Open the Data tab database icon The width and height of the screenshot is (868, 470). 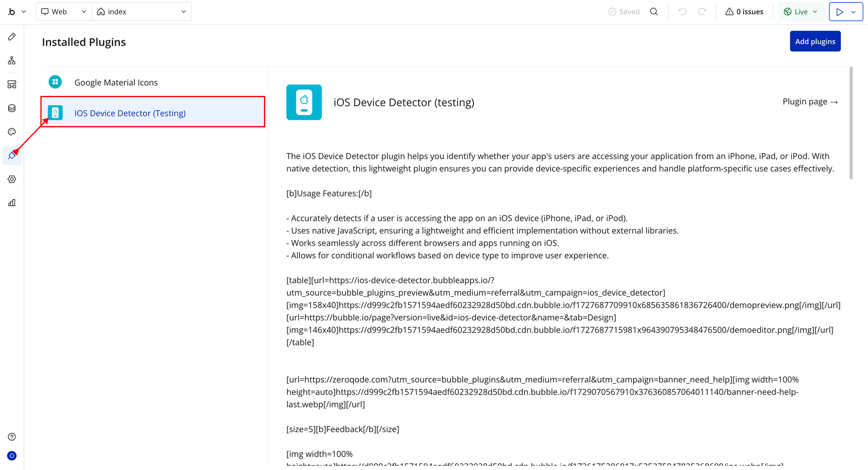click(12, 108)
